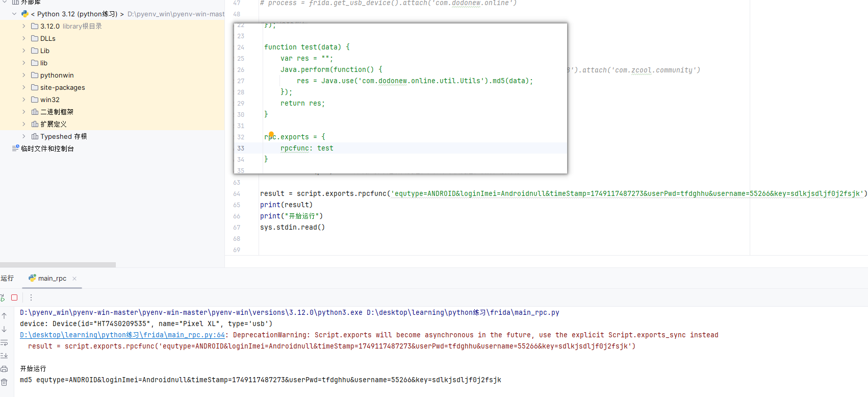
Task: Click the project tree horizontal scrollbar
Action: [58, 265]
